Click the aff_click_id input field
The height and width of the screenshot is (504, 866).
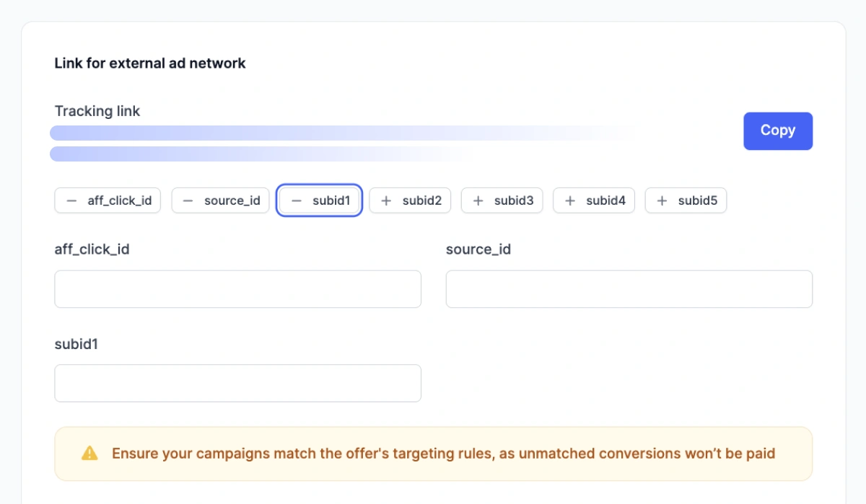238,288
